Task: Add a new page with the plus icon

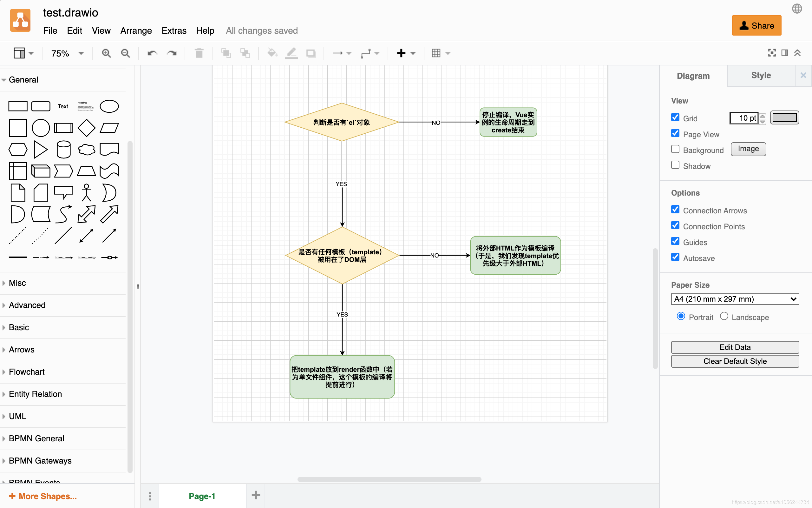Action: click(x=256, y=495)
